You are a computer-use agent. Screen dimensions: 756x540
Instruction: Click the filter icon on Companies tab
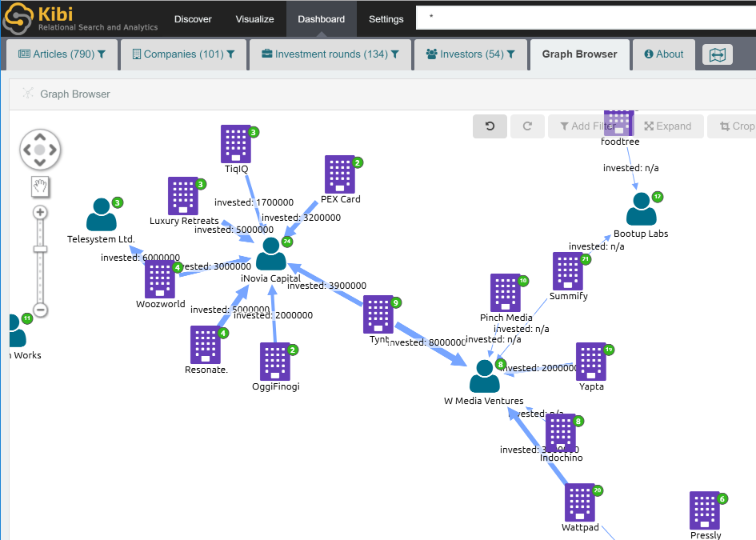coord(230,54)
